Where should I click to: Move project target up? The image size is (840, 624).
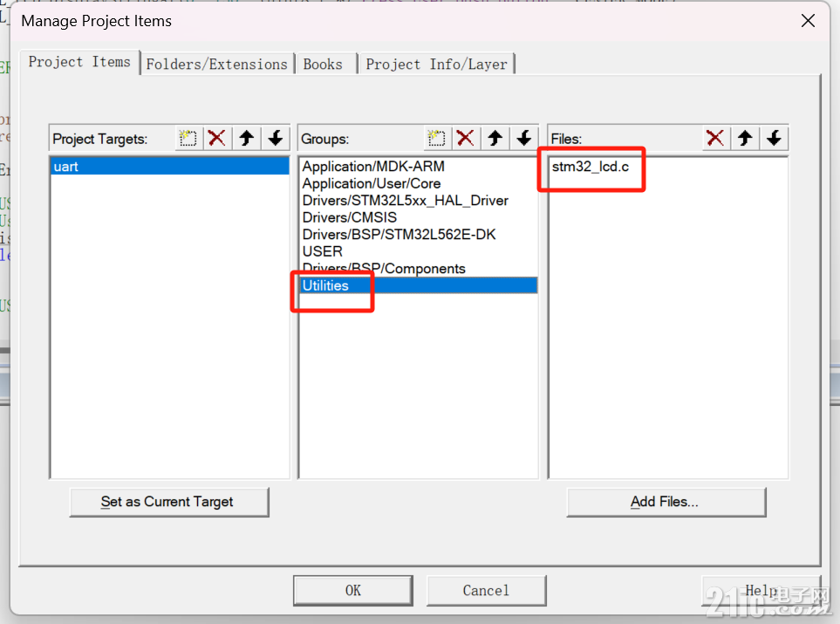coord(247,138)
